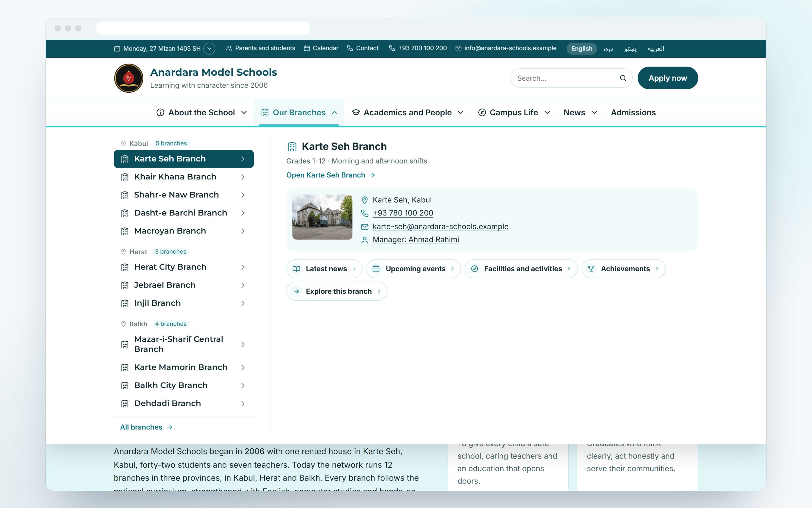This screenshot has width=812, height=508.
Task: Select Dasht-e Barchi Branch in list
Action: point(183,213)
